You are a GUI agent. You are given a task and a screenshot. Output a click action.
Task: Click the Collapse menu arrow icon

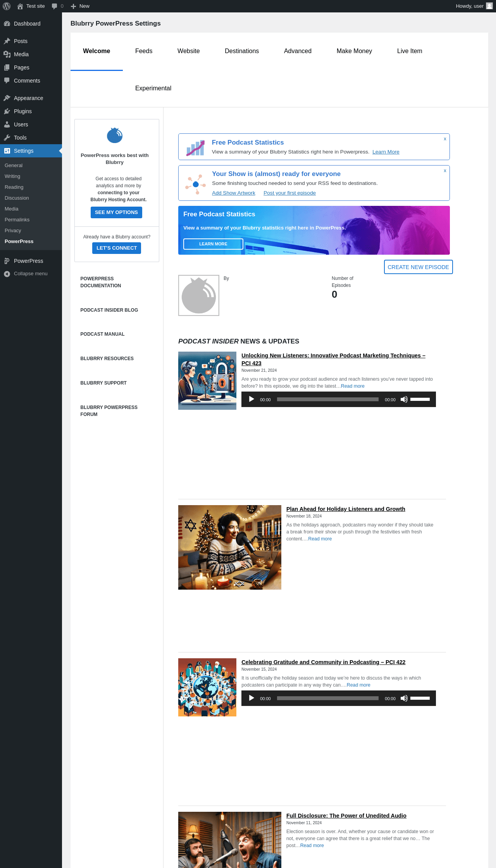coord(7,274)
